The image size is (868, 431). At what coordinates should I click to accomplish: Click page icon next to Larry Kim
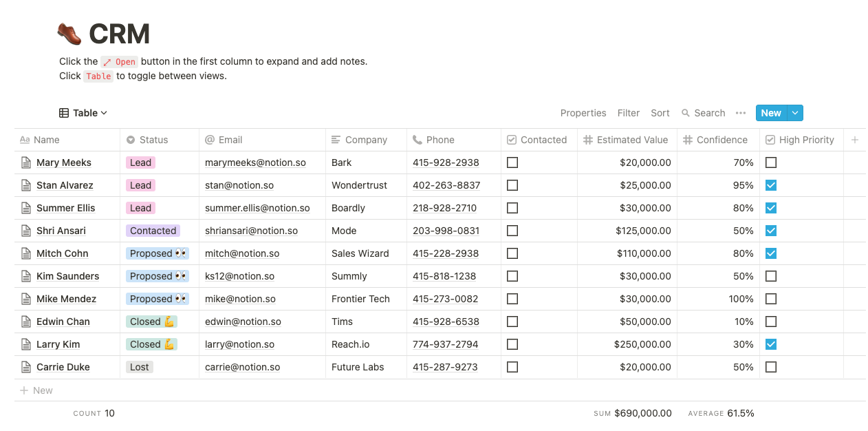[26, 344]
